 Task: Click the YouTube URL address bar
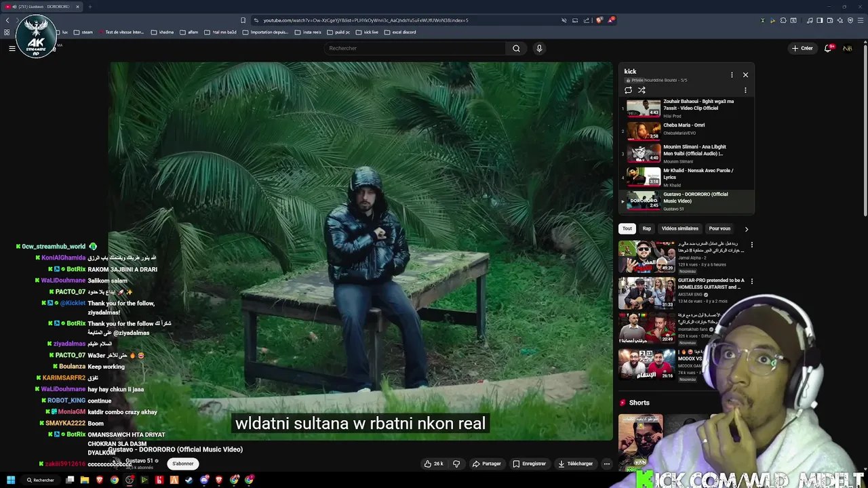407,20
